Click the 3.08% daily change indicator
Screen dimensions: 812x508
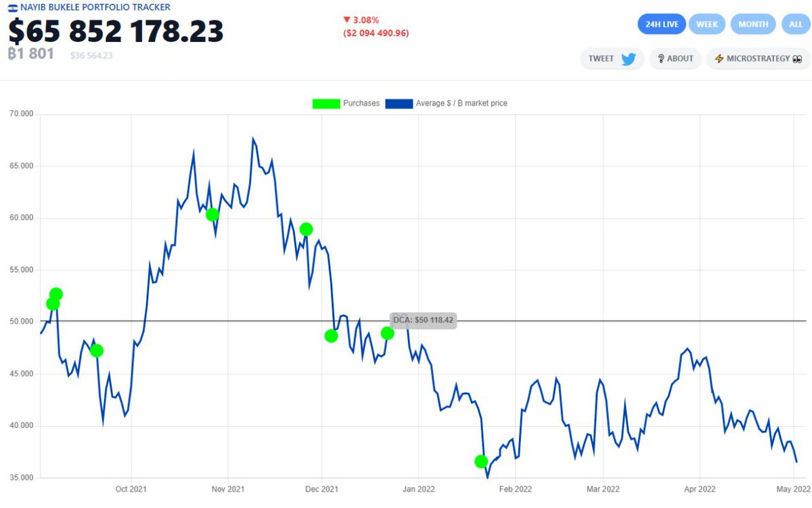pos(362,20)
